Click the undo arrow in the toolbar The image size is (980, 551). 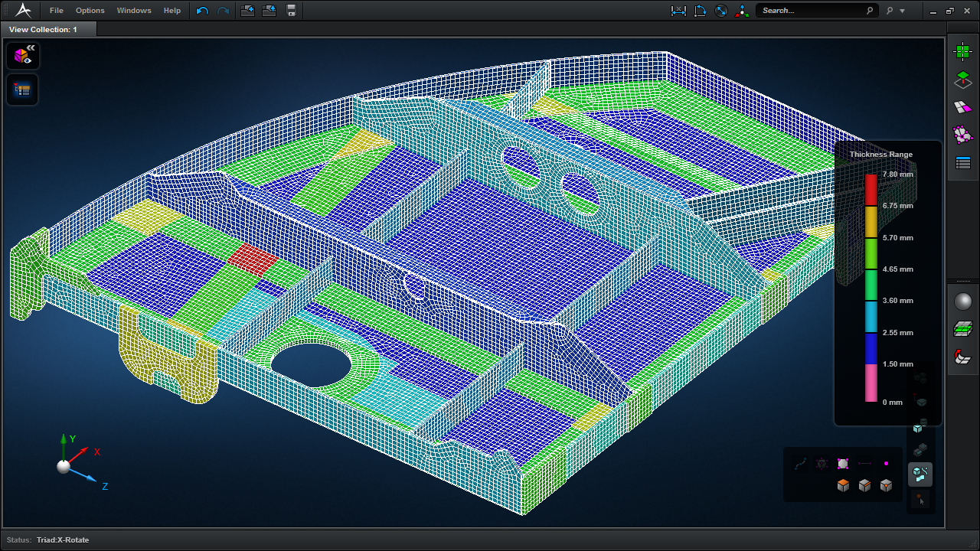point(202,11)
